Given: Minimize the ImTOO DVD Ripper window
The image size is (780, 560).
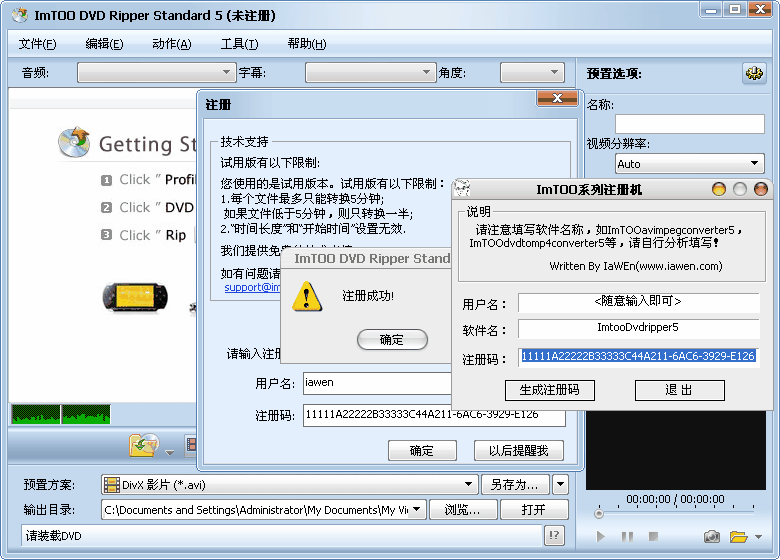Looking at the screenshot, I should tap(712, 9).
